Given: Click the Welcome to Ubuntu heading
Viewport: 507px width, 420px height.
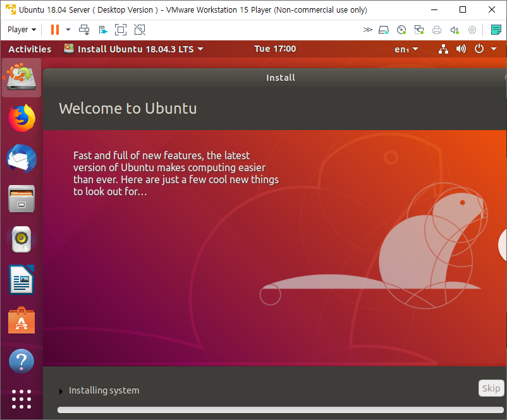Looking at the screenshot, I should pos(128,108).
